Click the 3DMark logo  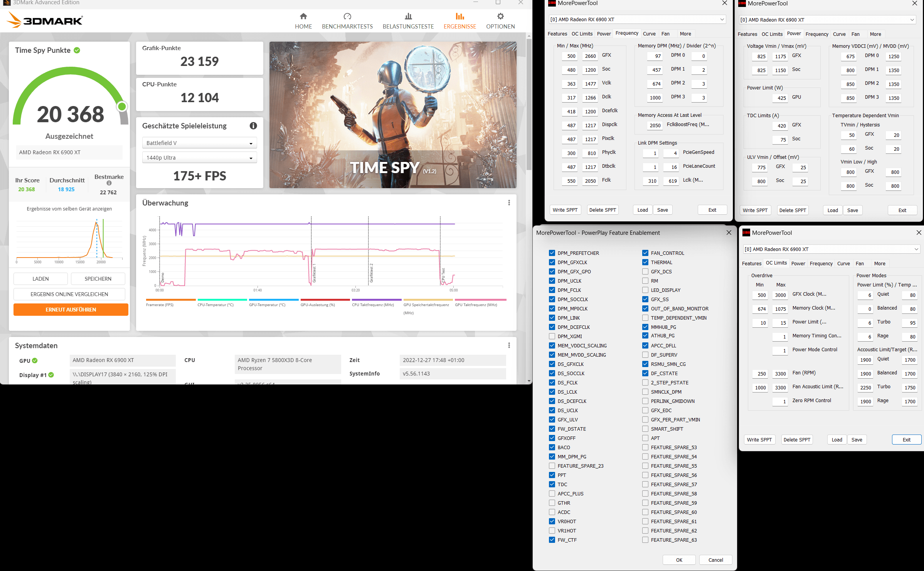point(45,20)
